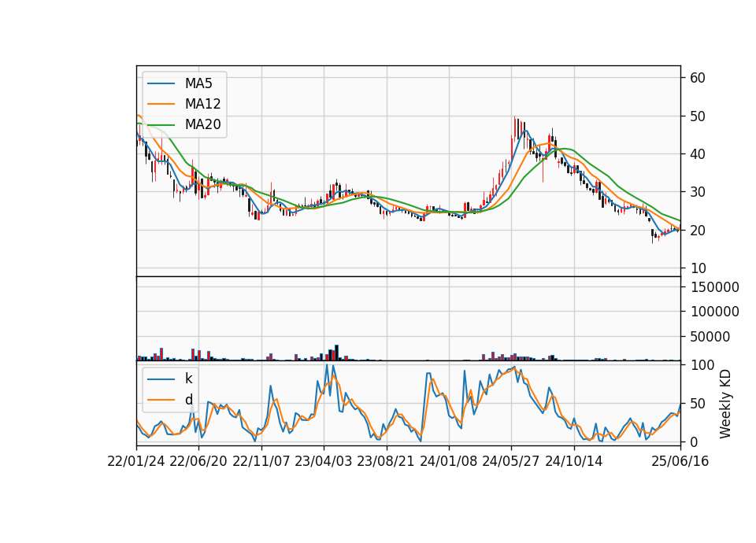Image resolution: width=756 pixels, height=543 pixels.
Task: Click the orange MA12 legend line sample
Action: 161,104
